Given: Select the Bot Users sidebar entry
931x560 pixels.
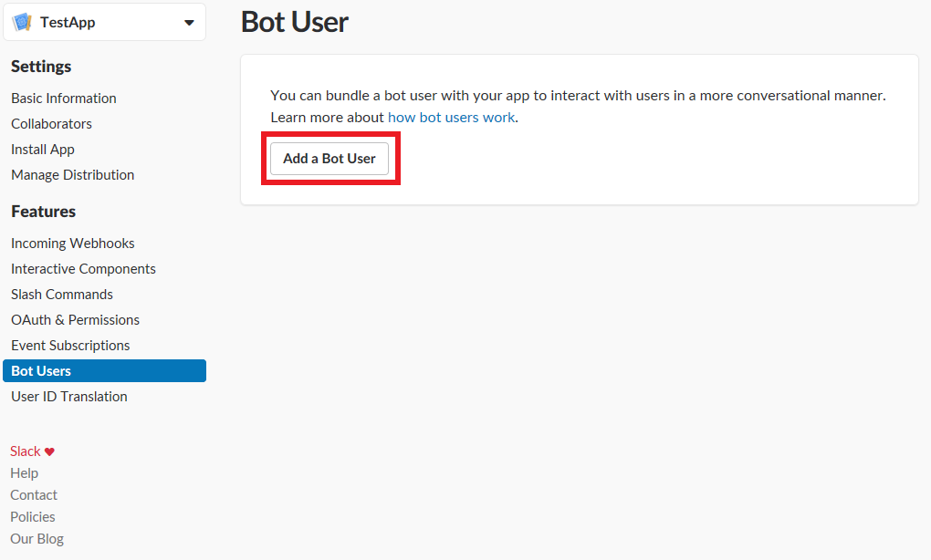Looking at the screenshot, I should point(40,370).
